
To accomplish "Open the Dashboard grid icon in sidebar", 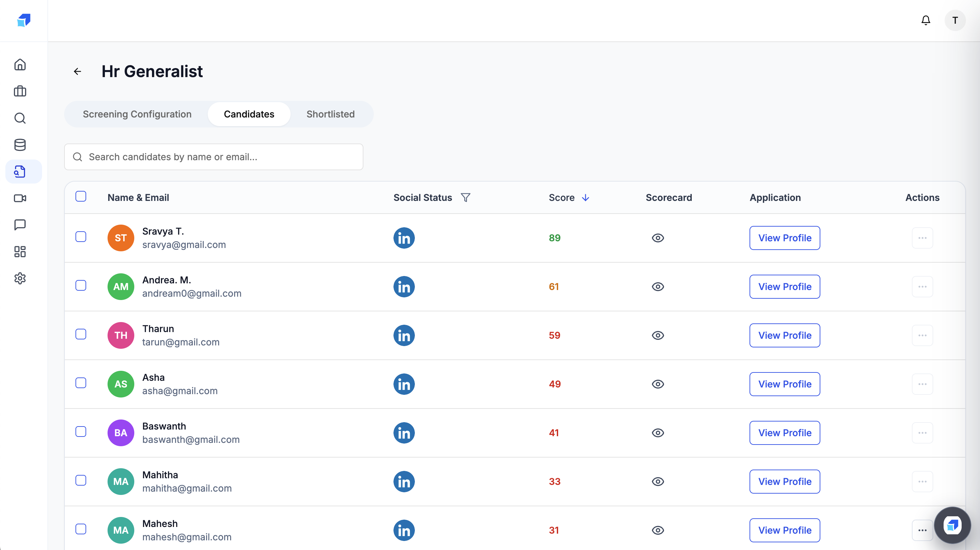I will tap(20, 252).
